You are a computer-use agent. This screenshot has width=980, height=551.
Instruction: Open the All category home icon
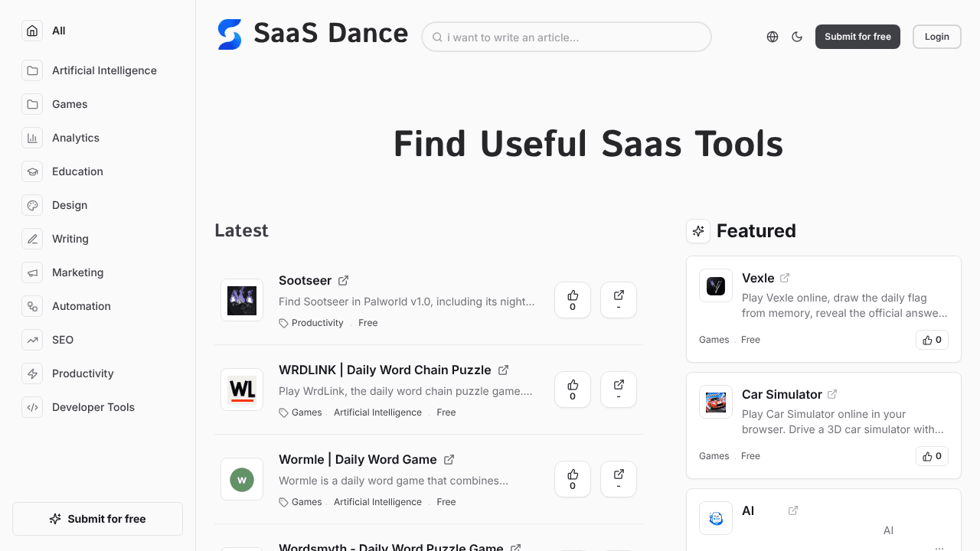32,31
